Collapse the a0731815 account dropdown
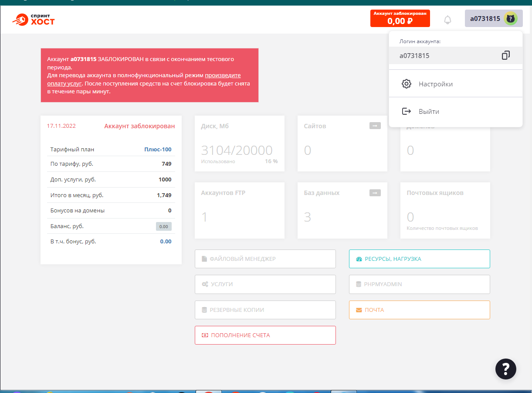The width and height of the screenshot is (532, 393). pyautogui.click(x=485, y=19)
